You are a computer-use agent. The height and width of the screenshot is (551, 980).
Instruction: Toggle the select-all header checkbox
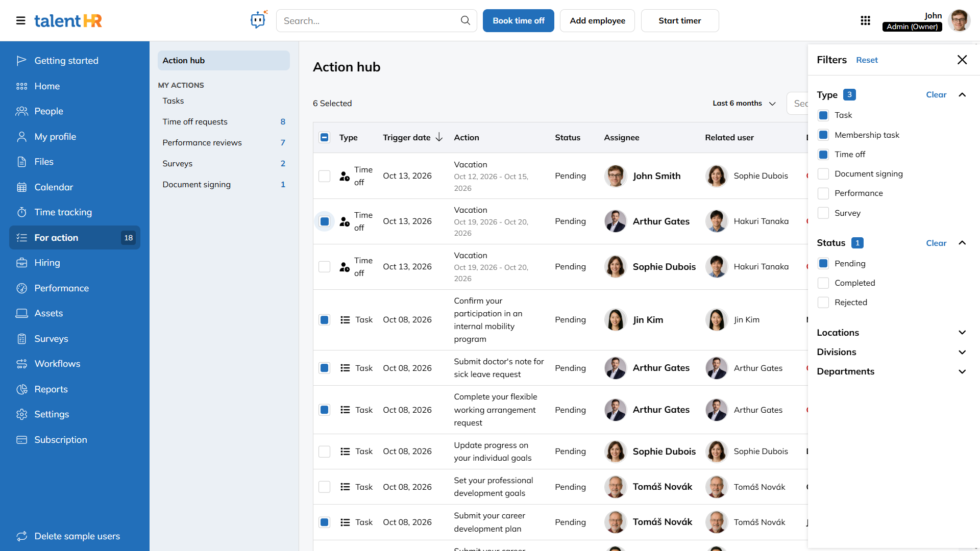[324, 137]
